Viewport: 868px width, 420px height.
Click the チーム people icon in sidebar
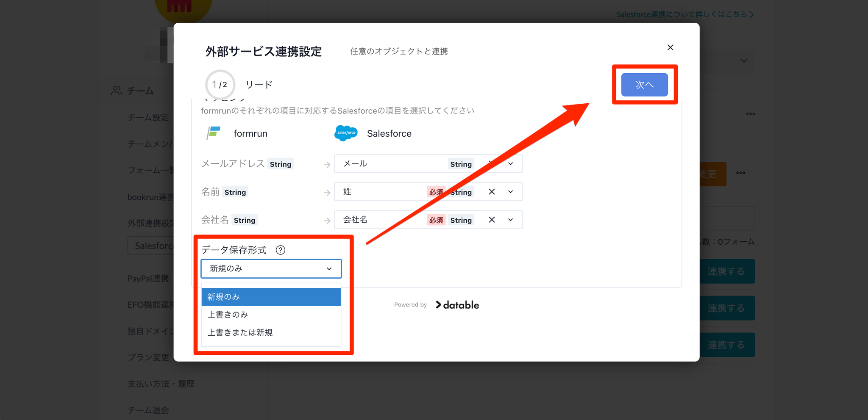117,91
